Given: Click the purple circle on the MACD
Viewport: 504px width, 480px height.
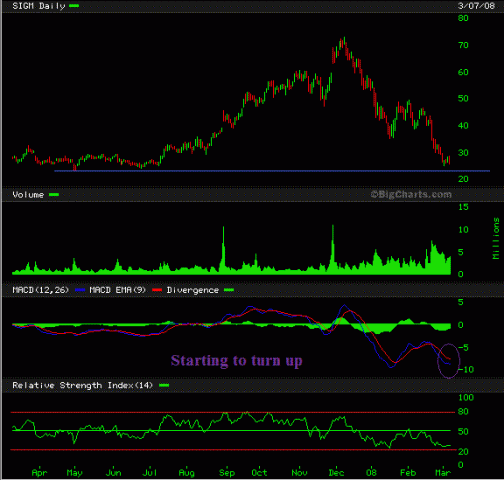Looking at the screenshot, I should coord(449,361).
